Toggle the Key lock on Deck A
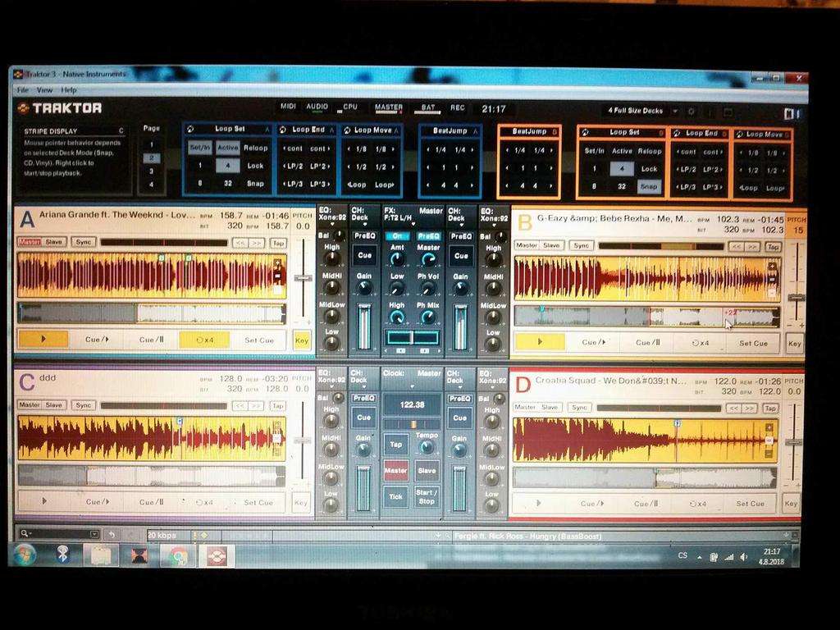Viewport: 840px width, 630px height. (302, 340)
